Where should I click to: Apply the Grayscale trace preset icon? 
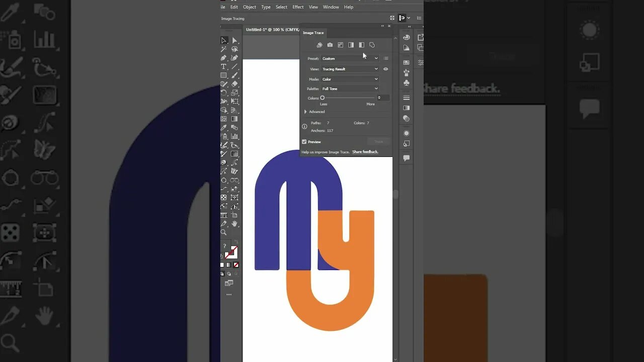click(351, 45)
